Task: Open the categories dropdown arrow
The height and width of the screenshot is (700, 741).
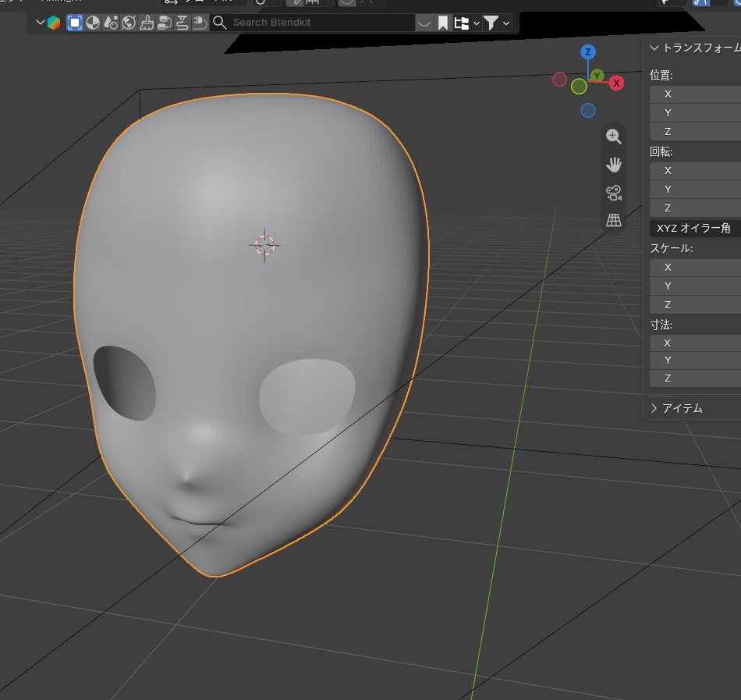Action: point(477,23)
